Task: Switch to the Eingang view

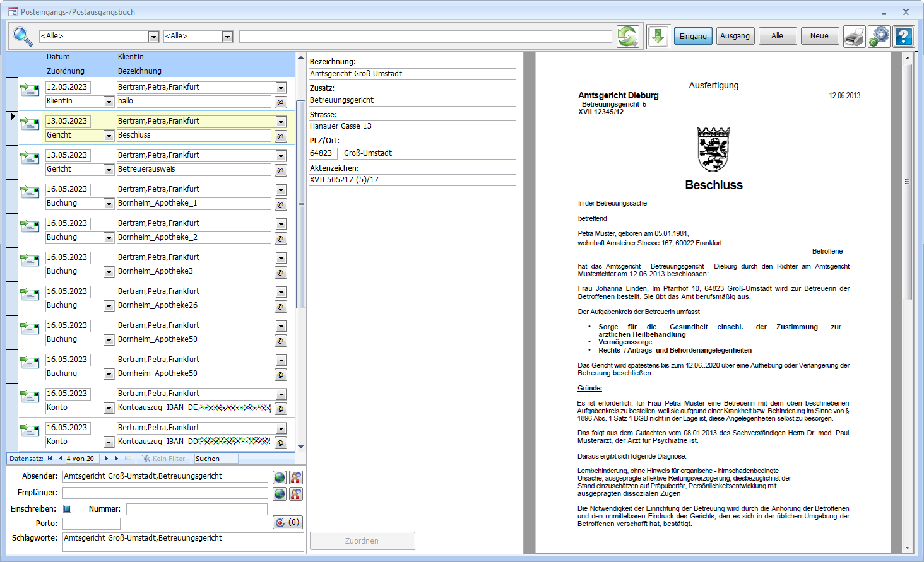Action: click(x=693, y=36)
